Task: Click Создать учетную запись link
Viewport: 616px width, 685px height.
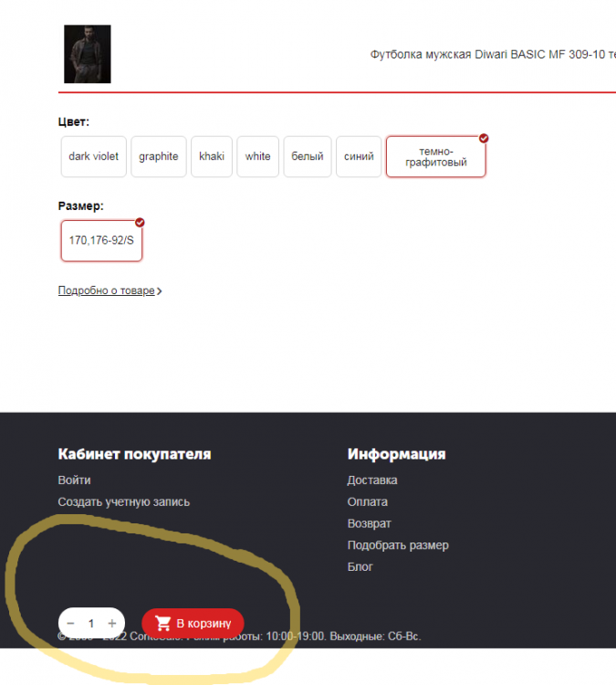Action: pos(123,502)
